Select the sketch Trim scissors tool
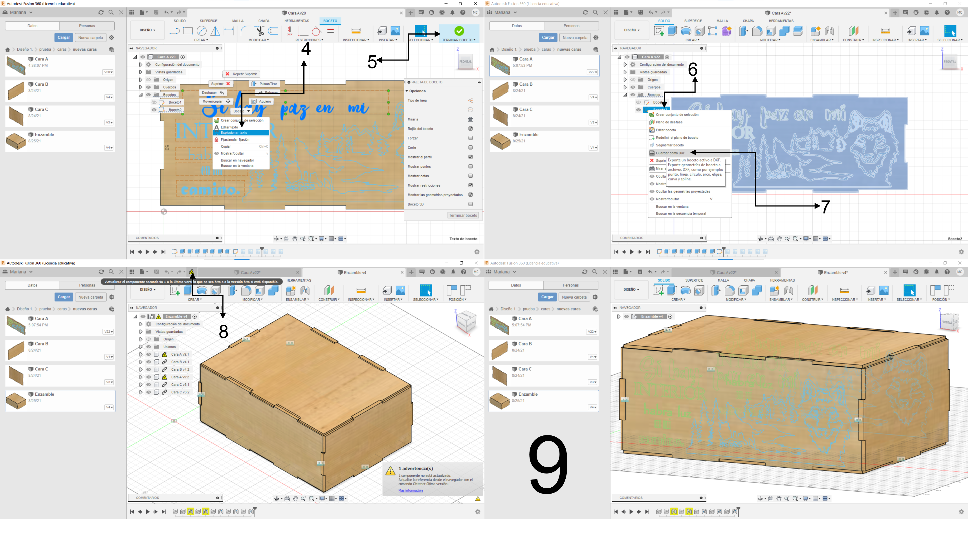This screenshot has width=968, height=560. pyautogui.click(x=260, y=31)
